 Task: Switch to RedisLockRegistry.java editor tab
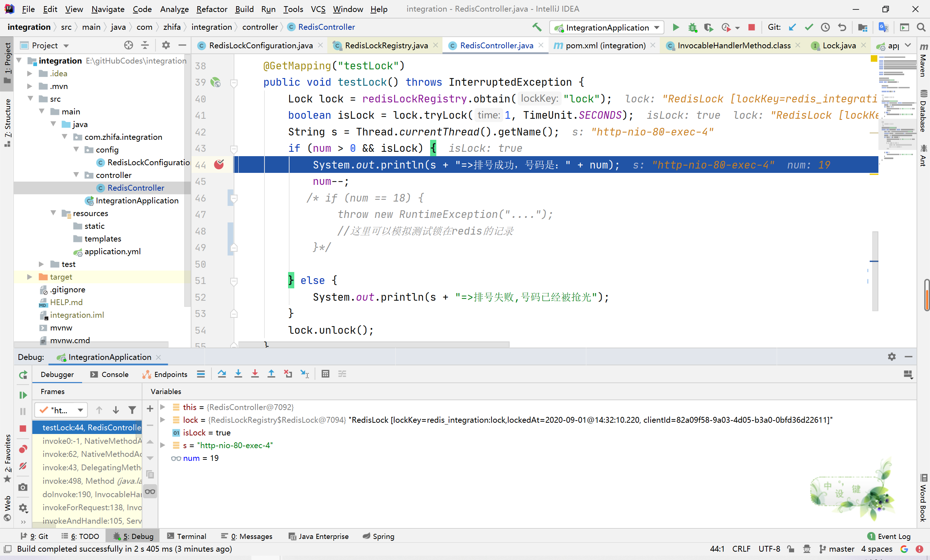(x=386, y=45)
